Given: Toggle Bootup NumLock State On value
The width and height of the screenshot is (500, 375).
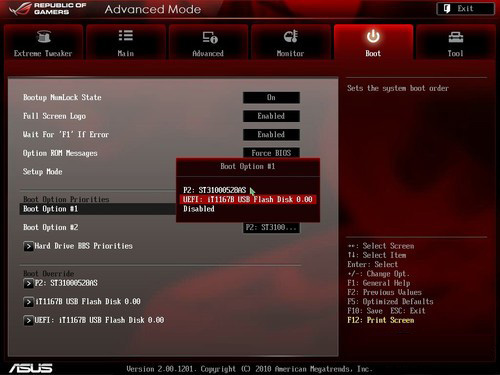Looking at the screenshot, I should point(271,98).
